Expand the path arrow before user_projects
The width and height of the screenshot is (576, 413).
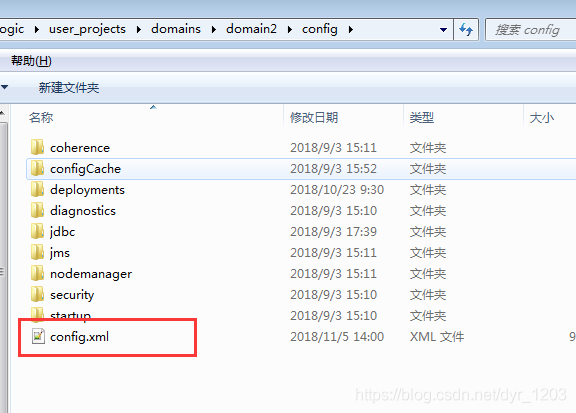pyautogui.click(x=36, y=29)
